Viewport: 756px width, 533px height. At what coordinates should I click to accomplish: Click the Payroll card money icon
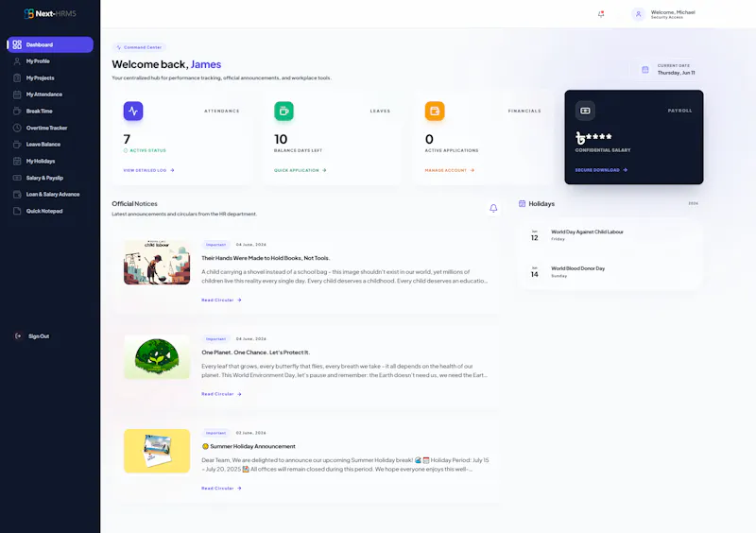[x=585, y=111]
